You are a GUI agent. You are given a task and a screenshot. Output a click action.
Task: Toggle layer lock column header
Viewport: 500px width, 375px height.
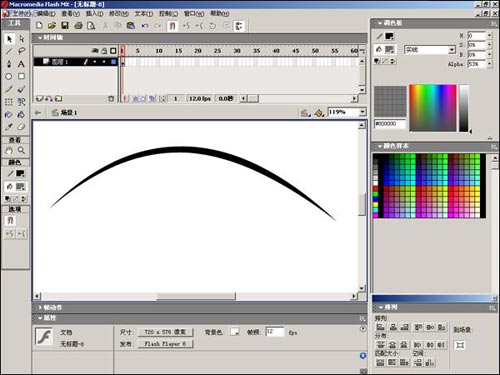[x=104, y=51]
